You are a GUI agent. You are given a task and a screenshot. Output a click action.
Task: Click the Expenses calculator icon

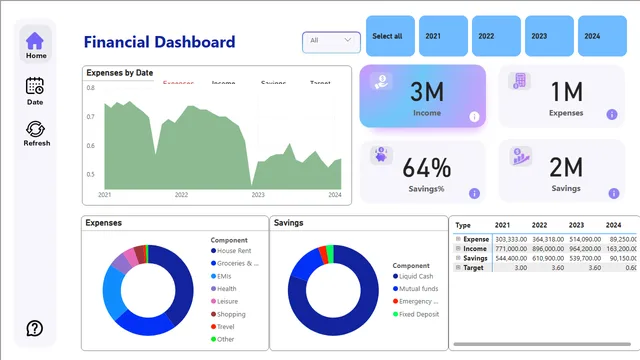tap(520, 81)
